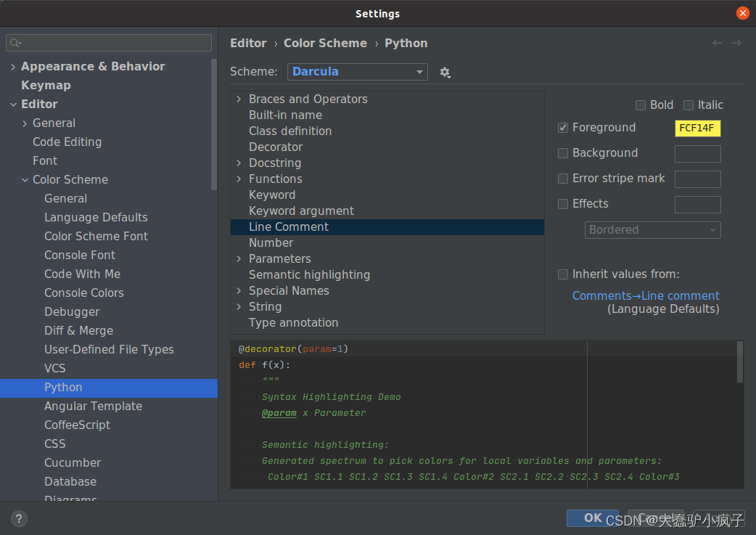756x535 pixels.
Task: Select Number in the attributes list
Action: tap(271, 242)
